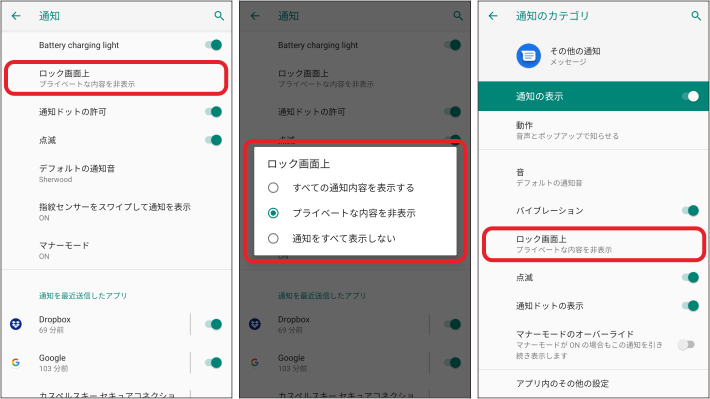710x399 pixels.
Task: Tap back arrow in middle dimmed 通知 screen
Action: pos(255,16)
